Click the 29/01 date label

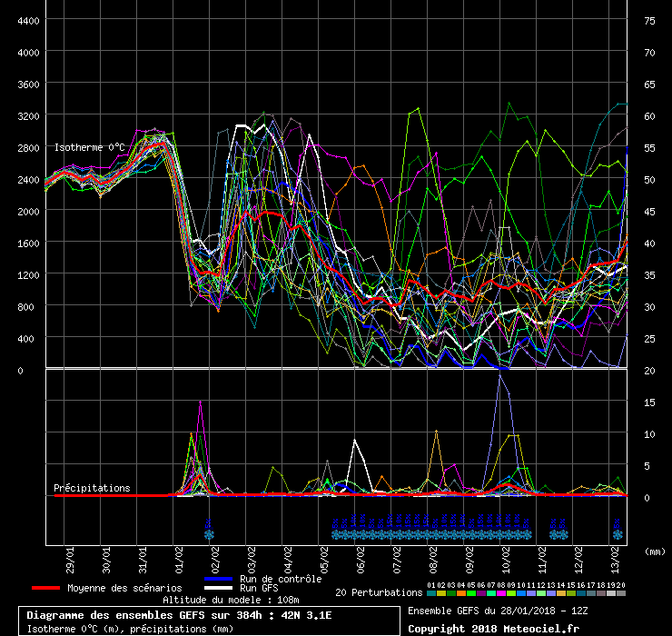coord(70,560)
